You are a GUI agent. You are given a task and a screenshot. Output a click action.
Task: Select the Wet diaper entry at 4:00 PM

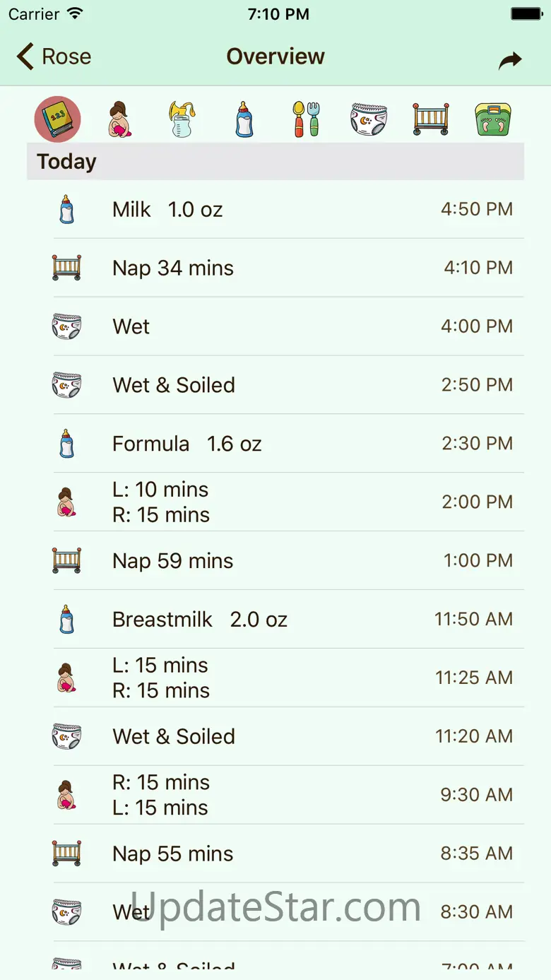tap(283, 326)
